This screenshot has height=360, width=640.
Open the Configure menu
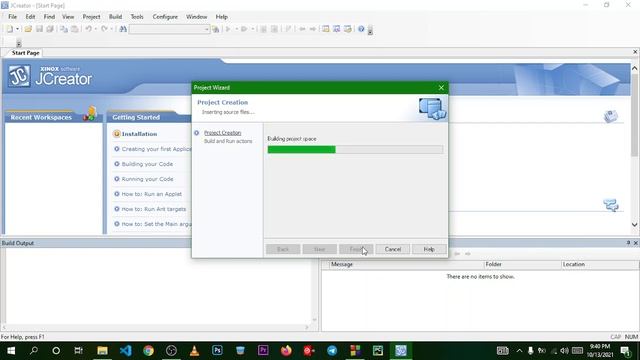click(165, 17)
